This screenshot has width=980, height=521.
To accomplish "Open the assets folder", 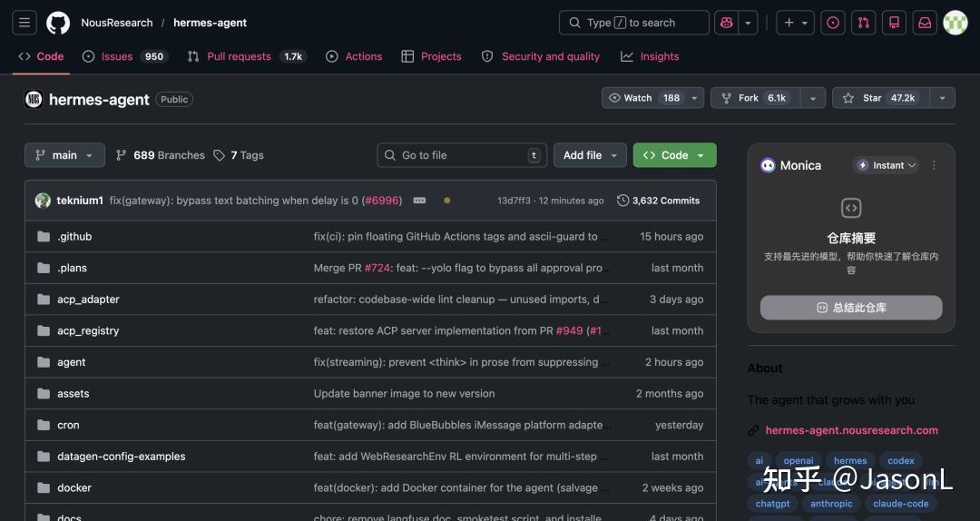I will click(x=73, y=393).
